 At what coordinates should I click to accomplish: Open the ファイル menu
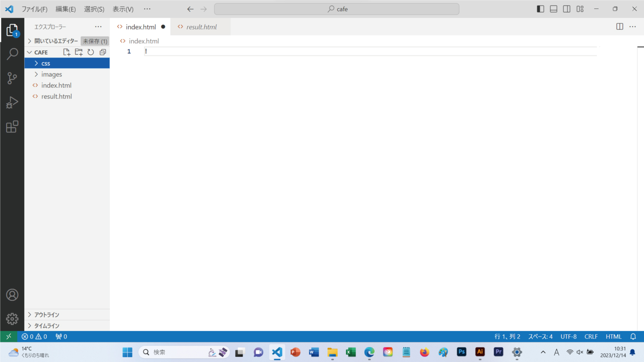[x=35, y=9]
